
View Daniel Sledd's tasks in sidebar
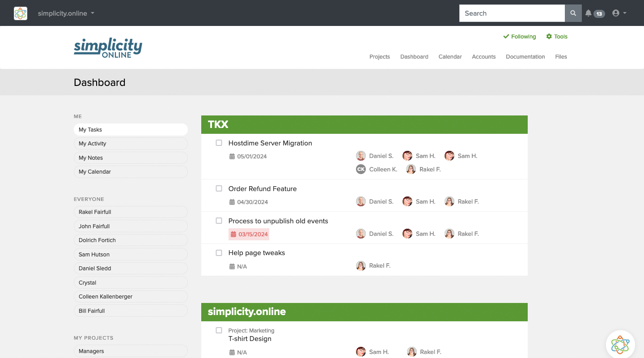(131, 268)
